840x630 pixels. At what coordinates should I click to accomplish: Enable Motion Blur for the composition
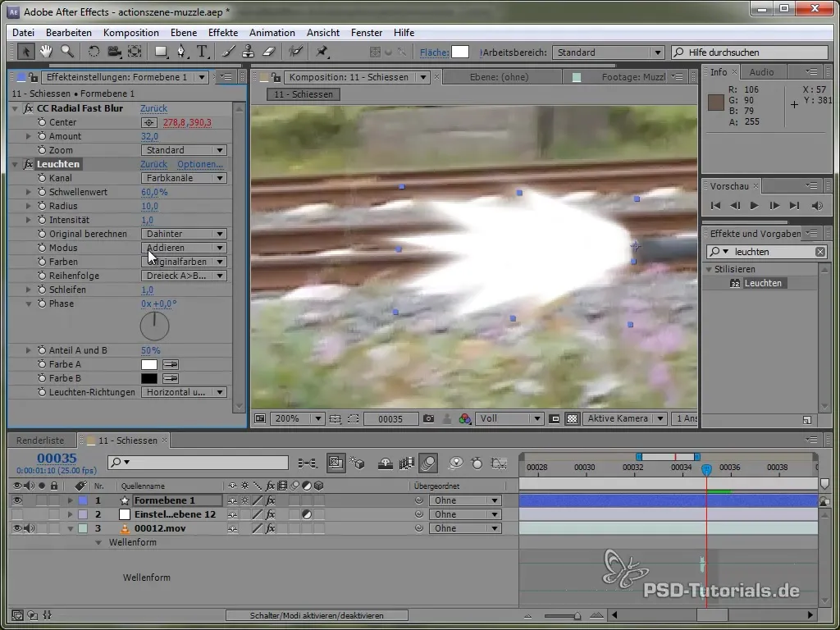click(x=428, y=463)
